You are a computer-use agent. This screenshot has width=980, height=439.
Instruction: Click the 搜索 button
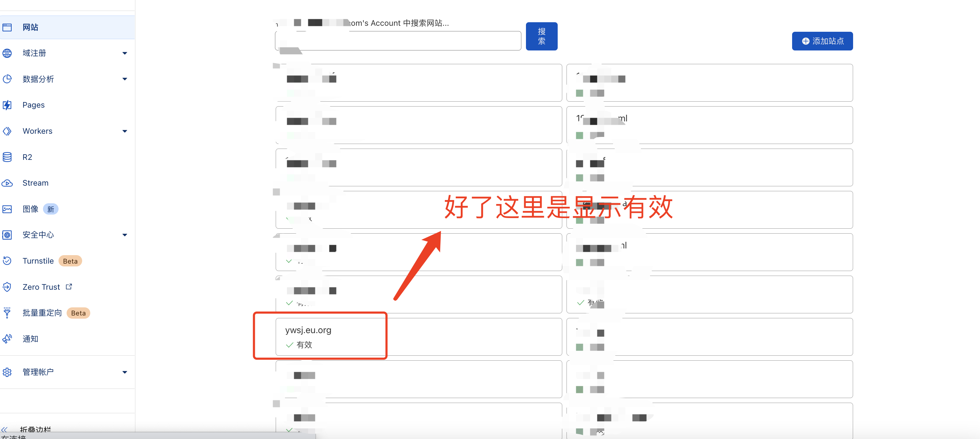[541, 36]
